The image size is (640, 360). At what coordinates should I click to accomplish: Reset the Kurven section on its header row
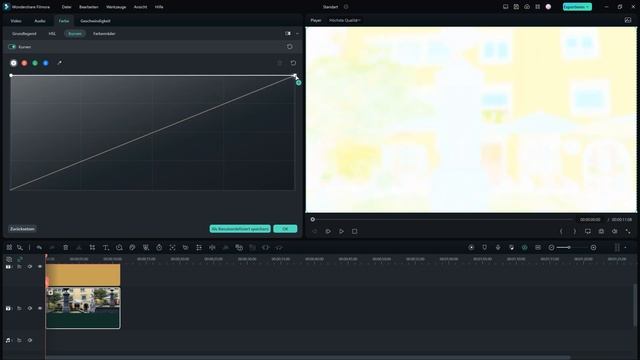tap(289, 47)
